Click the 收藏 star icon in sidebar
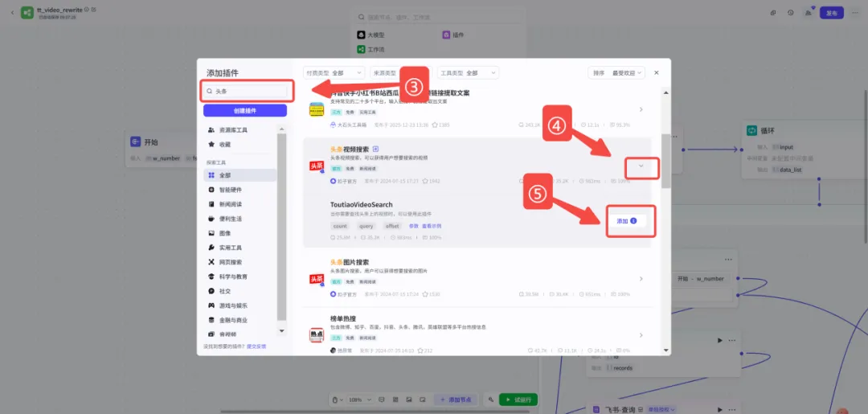This screenshot has width=868, height=414. click(211, 144)
